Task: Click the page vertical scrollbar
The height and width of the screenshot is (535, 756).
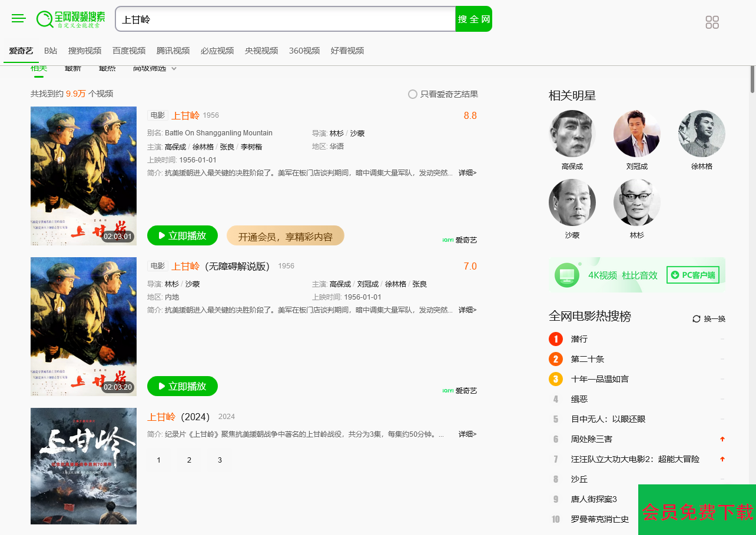Action: 752,79
